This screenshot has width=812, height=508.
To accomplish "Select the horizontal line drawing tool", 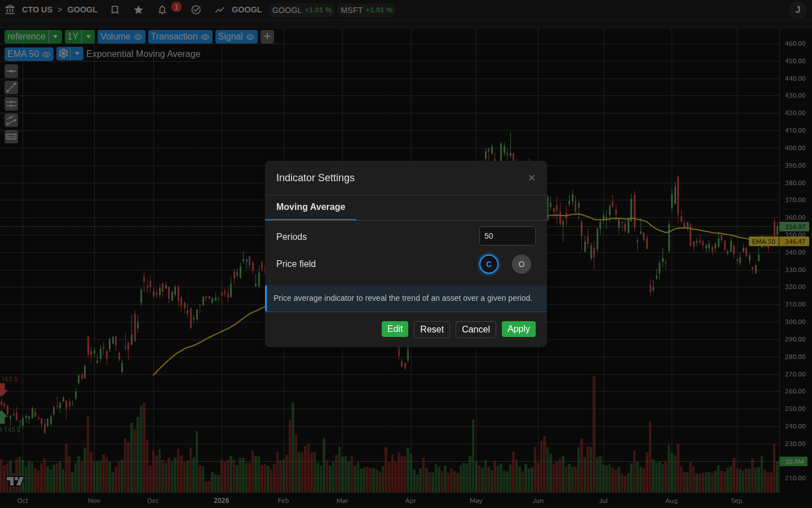I will pos(11,71).
